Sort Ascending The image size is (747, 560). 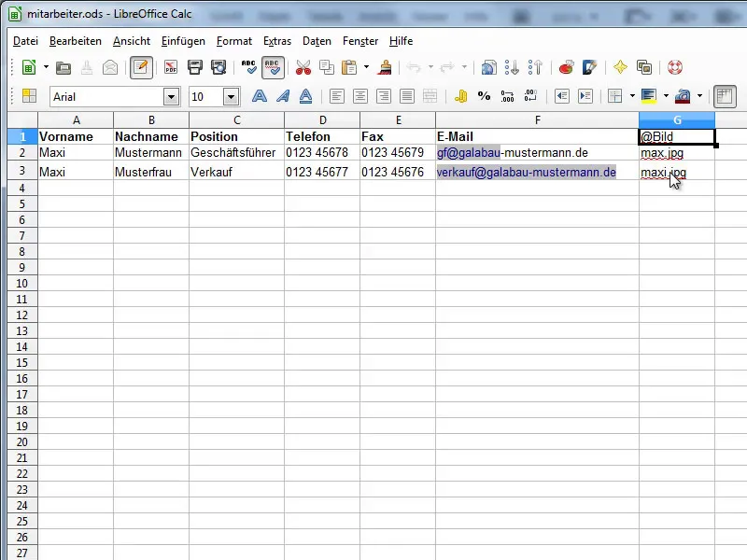pos(512,67)
